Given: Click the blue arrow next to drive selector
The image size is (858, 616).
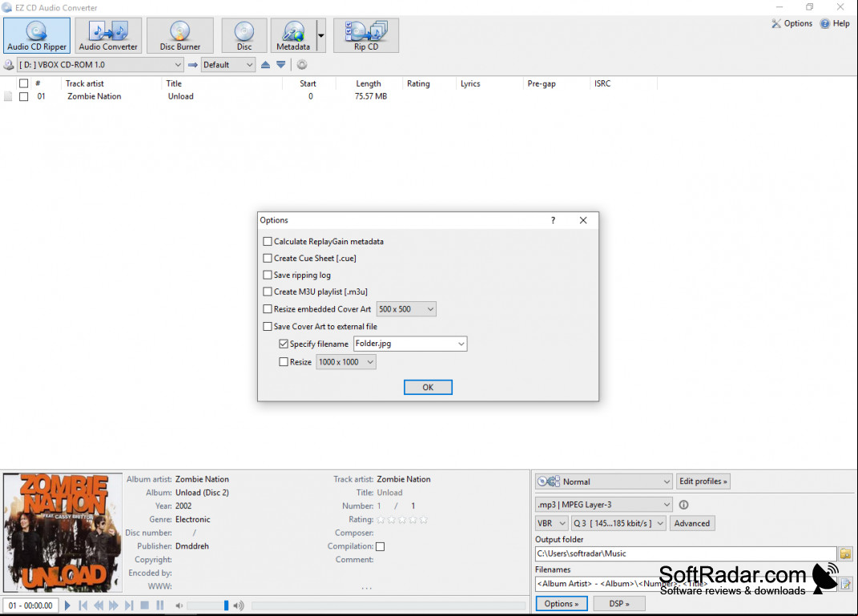Looking at the screenshot, I should (x=192, y=65).
